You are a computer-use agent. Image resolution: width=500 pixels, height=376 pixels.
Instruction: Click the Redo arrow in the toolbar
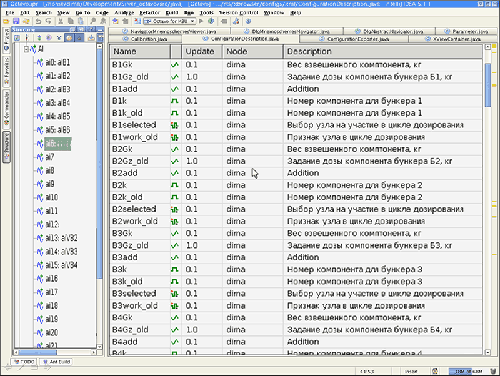click(x=49, y=21)
